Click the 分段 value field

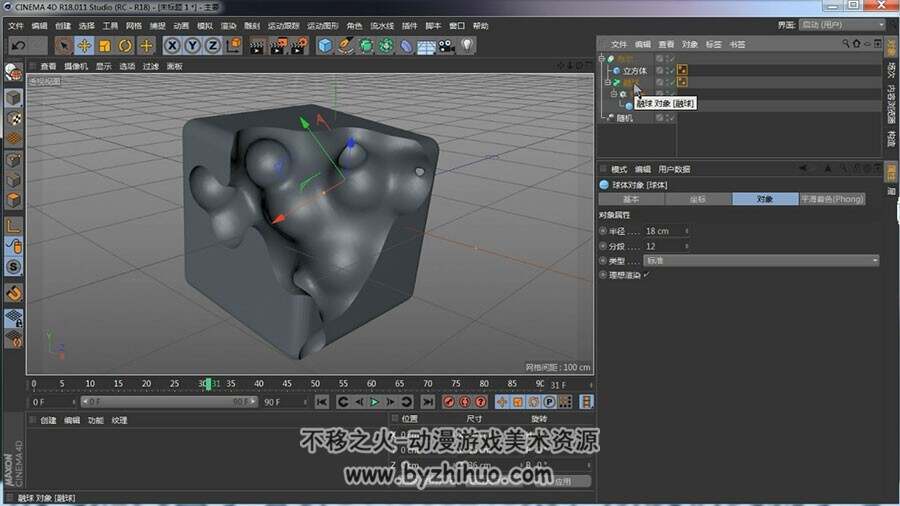[664, 246]
